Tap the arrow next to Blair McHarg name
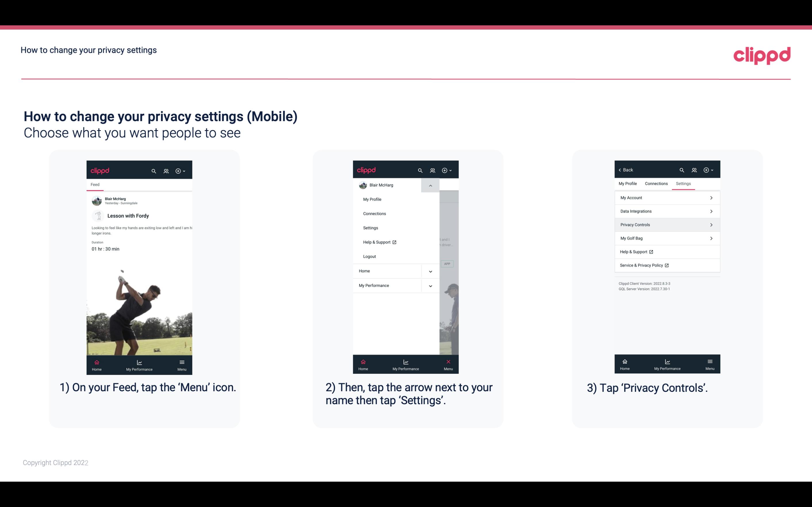The height and width of the screenshot is (507, 812). pyautogui.click(x=430, y=185)
